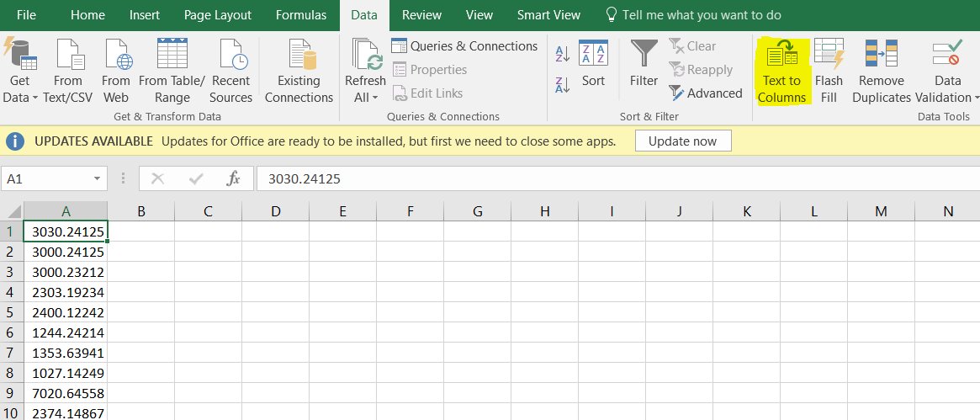Click cell with 2400.12242

[x=66, y=312]
